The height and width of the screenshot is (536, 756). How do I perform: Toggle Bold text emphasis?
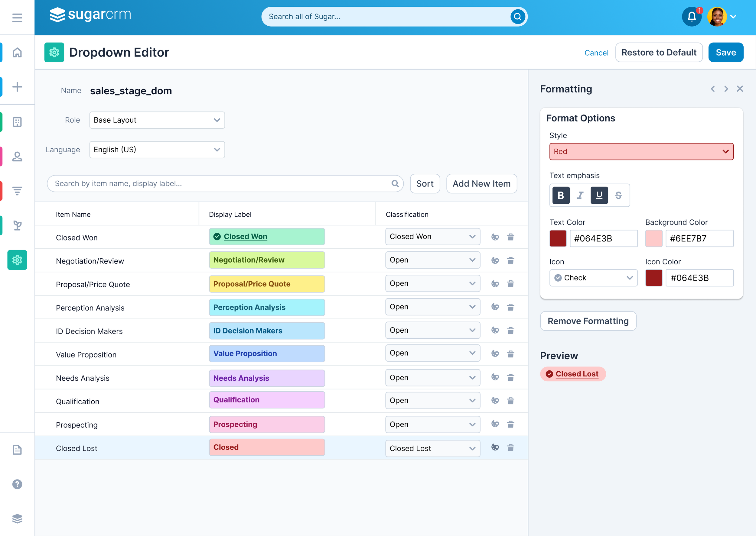click(561, 195)
